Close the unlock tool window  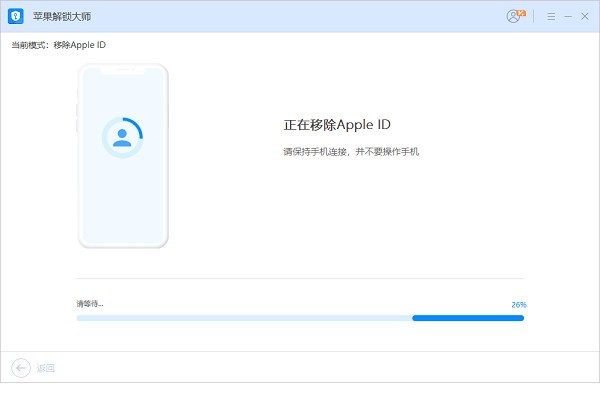coord(585,16)
